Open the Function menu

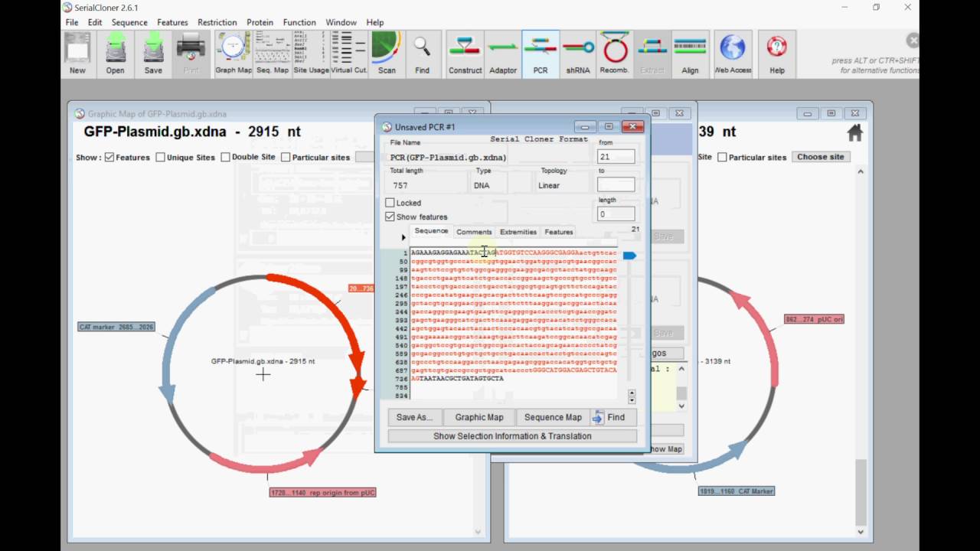point(299,22)
